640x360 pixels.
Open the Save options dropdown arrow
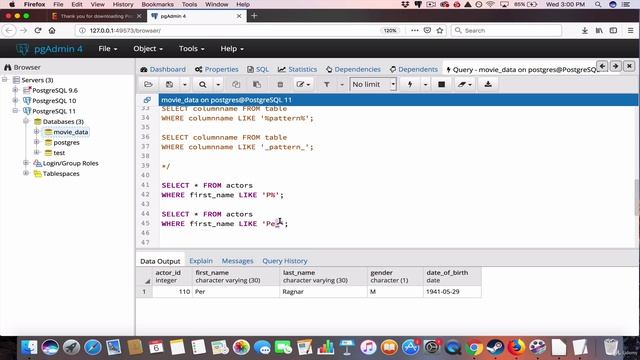(184, 84)
